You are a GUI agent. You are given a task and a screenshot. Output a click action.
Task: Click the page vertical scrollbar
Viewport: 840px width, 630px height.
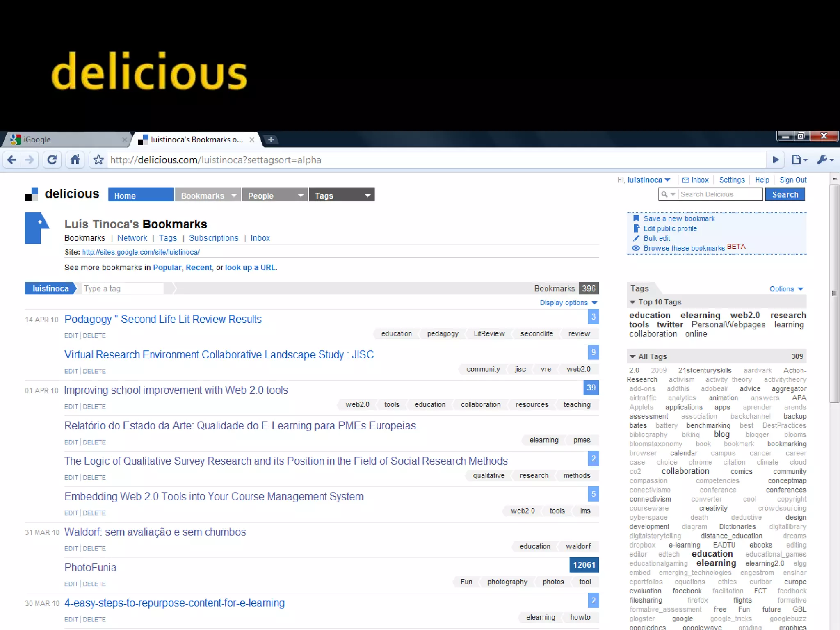[834, 293]
